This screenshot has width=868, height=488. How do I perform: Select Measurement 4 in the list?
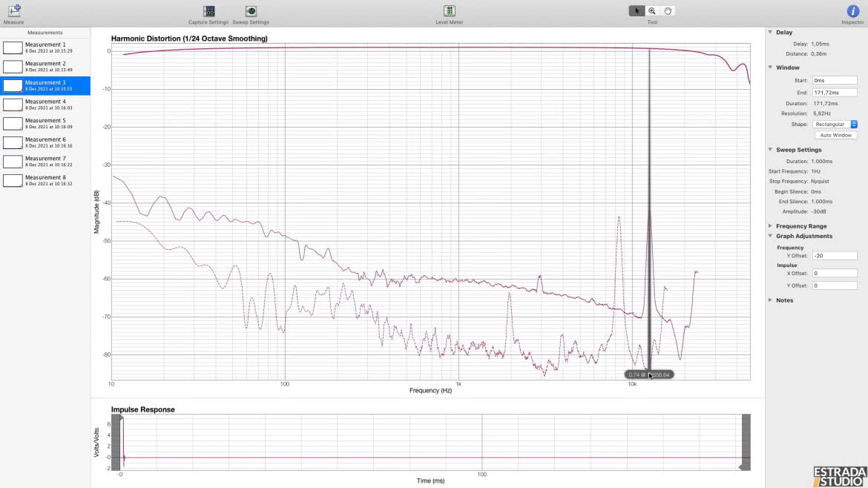point(45,105)
